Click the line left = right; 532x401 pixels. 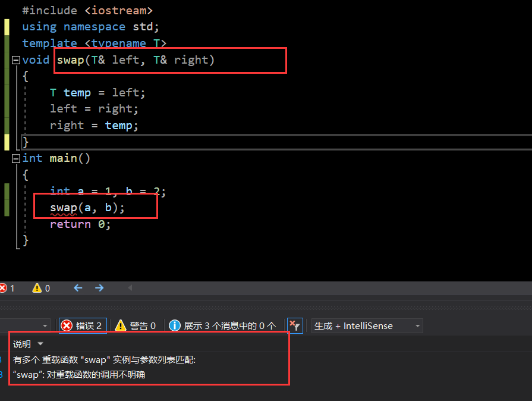(x=94, y=109)
